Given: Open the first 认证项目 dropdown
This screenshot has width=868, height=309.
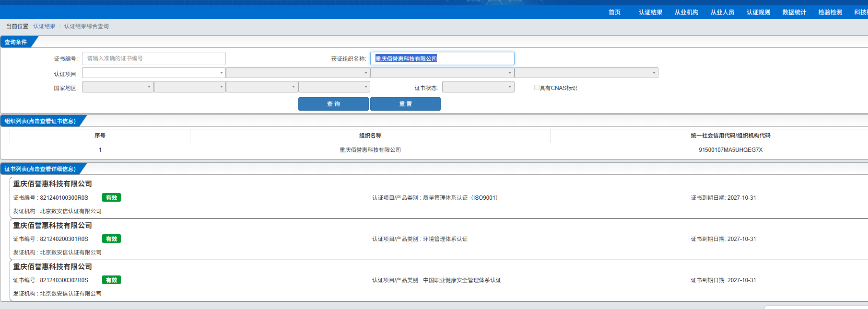Looking at the screenshot, I should (x=154, y=73).
